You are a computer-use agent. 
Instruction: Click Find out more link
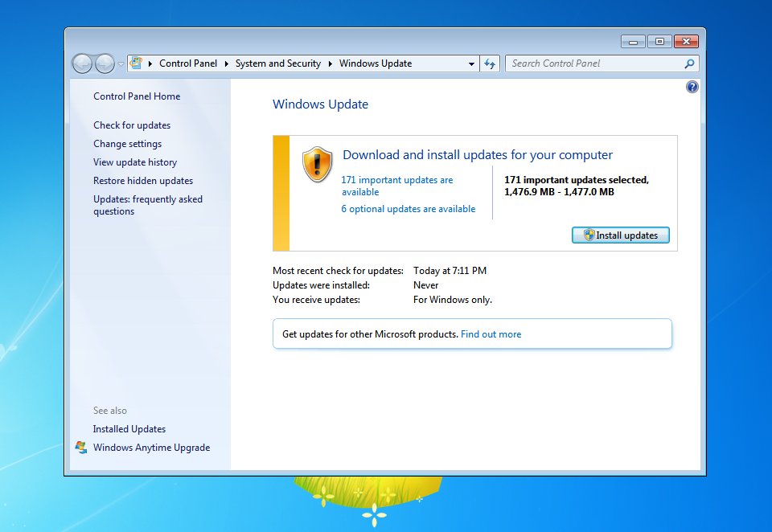click(x=491, y=334)
